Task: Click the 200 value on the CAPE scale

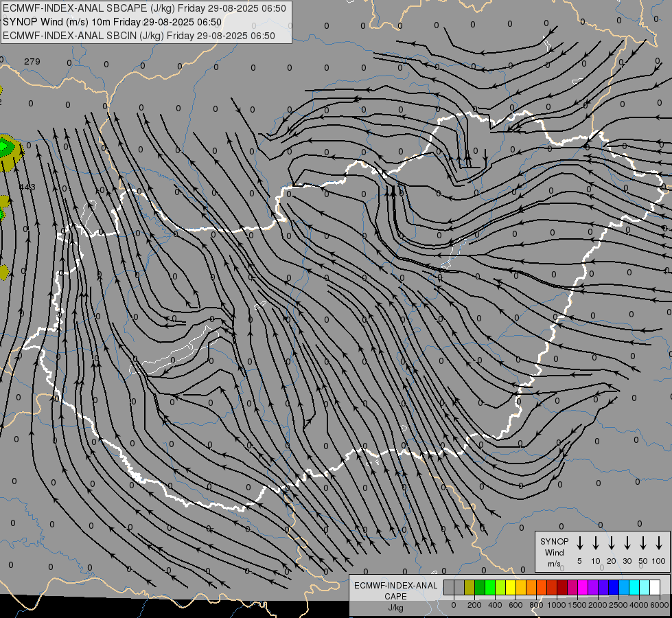Action: coord(474,605)
